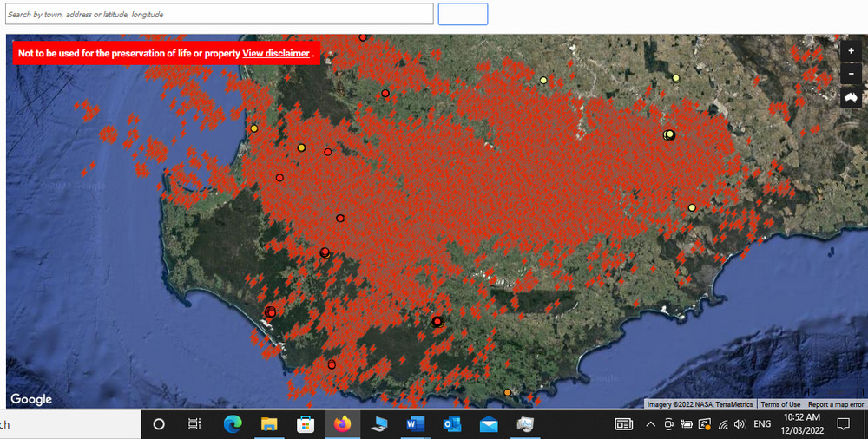Open Cortana circle button on taskbar
The image size is (868, 439).
(159, 424)
